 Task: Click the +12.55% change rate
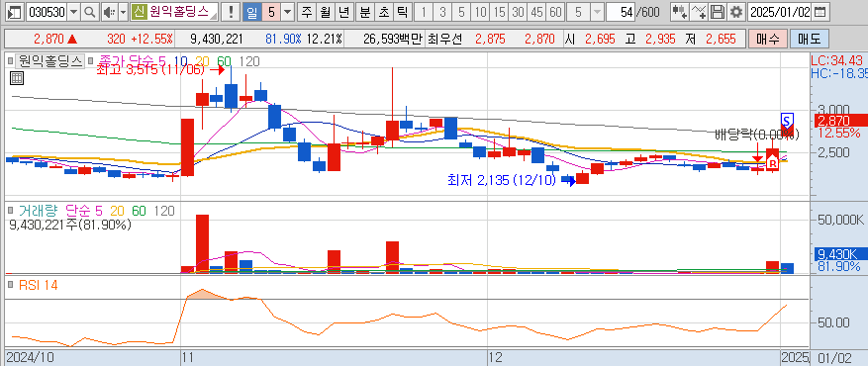151,40
